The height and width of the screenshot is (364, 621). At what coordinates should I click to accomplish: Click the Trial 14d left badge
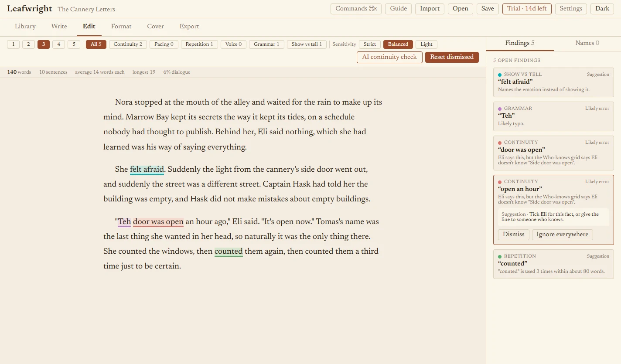click(x=527, y=9)
